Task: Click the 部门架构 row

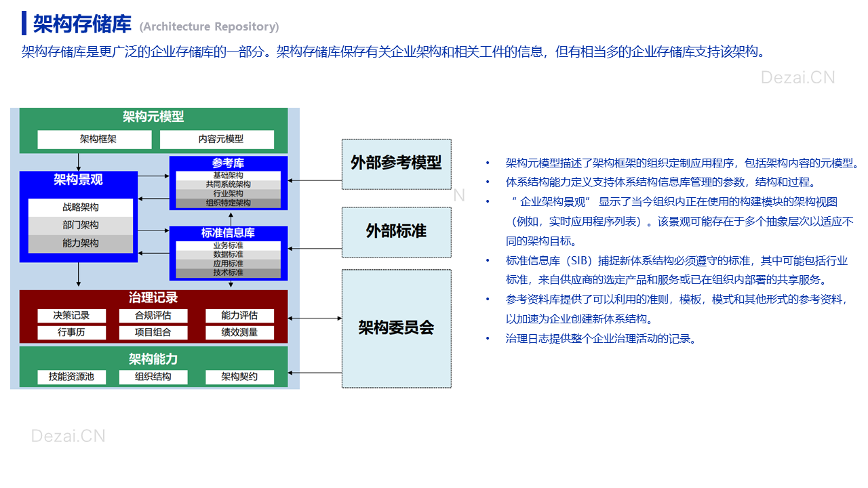Action: point(81,225)
